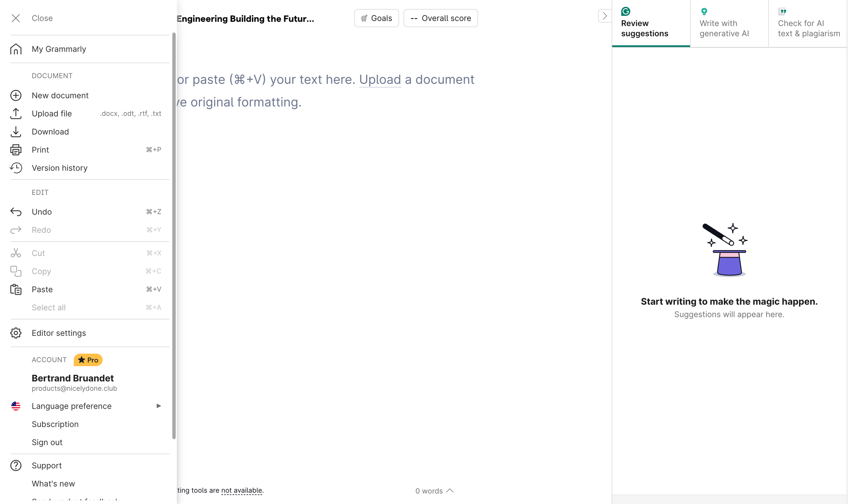Image resolution: width=857 pixels, height=504 pixels.
Task: Click the Grammarly logo in Review suggestions
Action: [626, 11]
